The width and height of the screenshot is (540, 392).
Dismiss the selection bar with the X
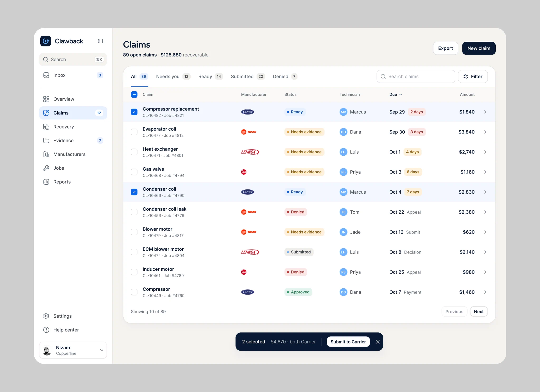[x=378, y=342]
